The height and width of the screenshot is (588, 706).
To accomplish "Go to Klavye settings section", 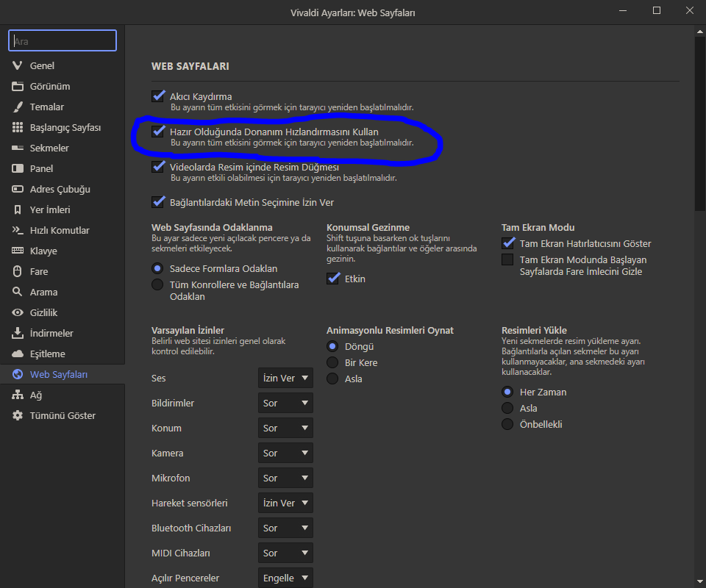I will [x=63, y=251].
